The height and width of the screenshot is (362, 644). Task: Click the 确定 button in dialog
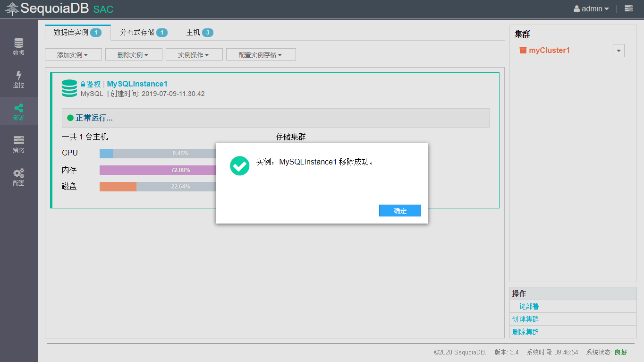pyautogui.click(x=400, y=211)
